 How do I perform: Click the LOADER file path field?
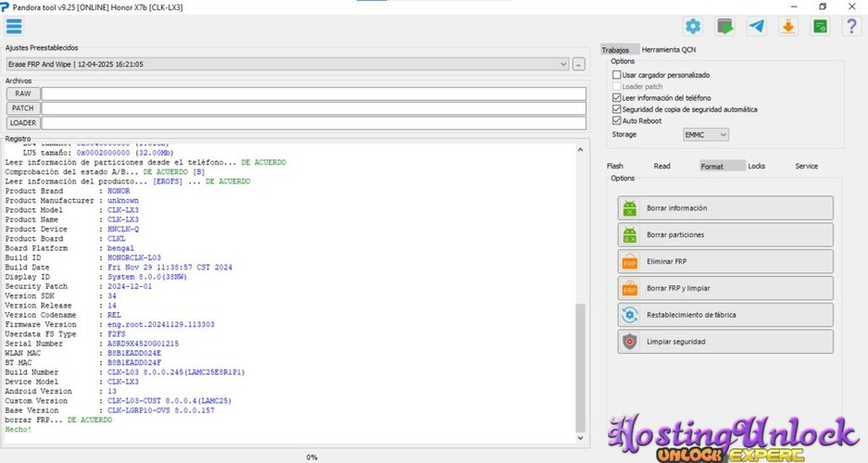[x=314, y=123]
